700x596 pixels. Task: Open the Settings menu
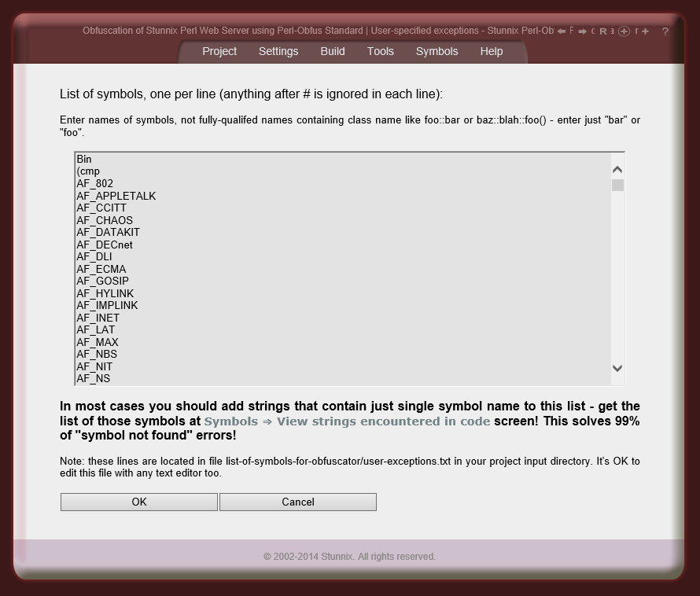[x=278, y=51]
